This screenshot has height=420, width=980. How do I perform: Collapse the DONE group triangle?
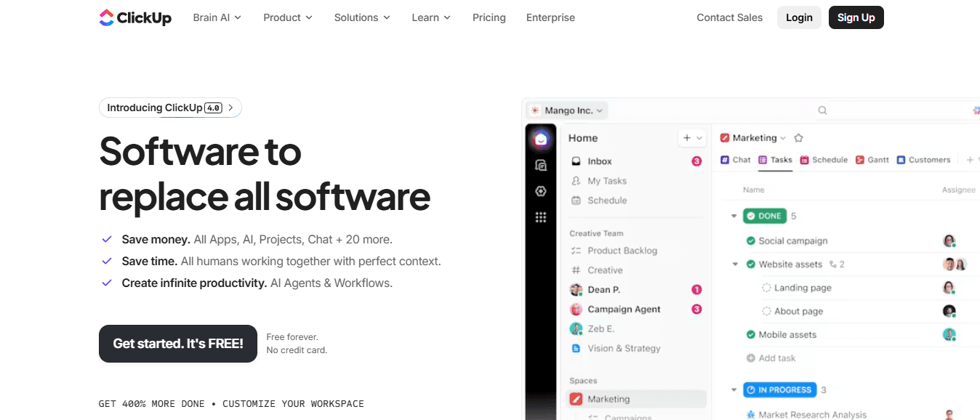click(x=734, y=216)
